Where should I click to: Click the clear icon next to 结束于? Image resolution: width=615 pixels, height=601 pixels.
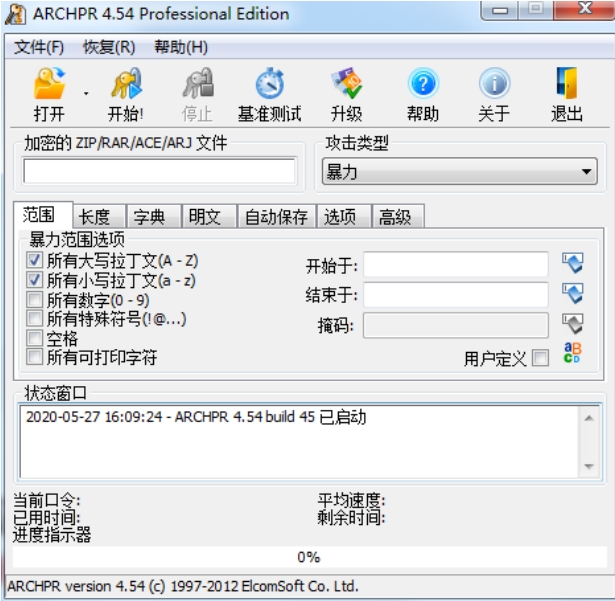pyautogui.click(x=573, y=293)
